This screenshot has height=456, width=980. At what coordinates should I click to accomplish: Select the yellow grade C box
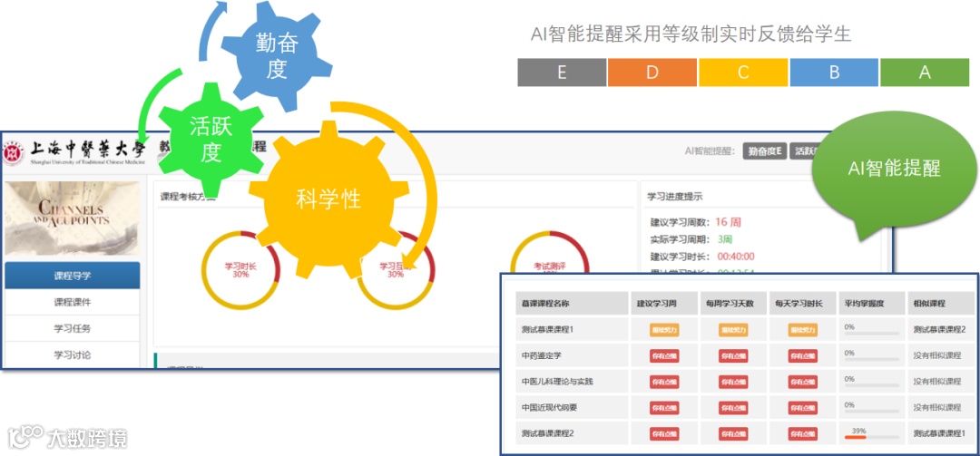(x=743, y=73)
